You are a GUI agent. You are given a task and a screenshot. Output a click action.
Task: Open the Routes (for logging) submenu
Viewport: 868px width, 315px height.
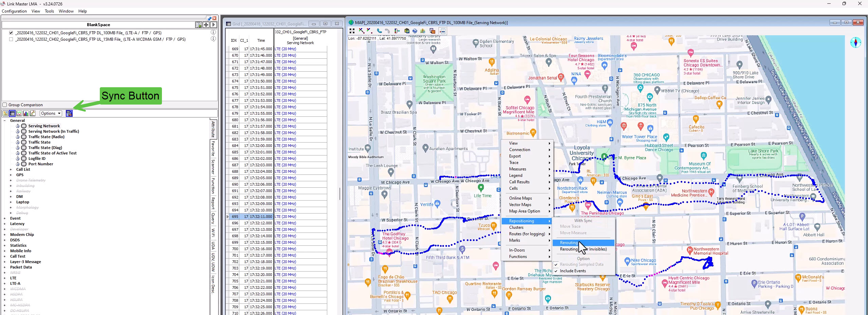[x=527, y=234]
